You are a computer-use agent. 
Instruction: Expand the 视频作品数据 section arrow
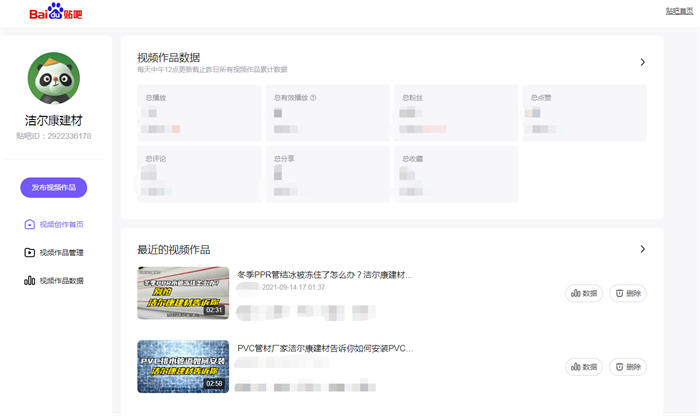[x=642, y=62]
